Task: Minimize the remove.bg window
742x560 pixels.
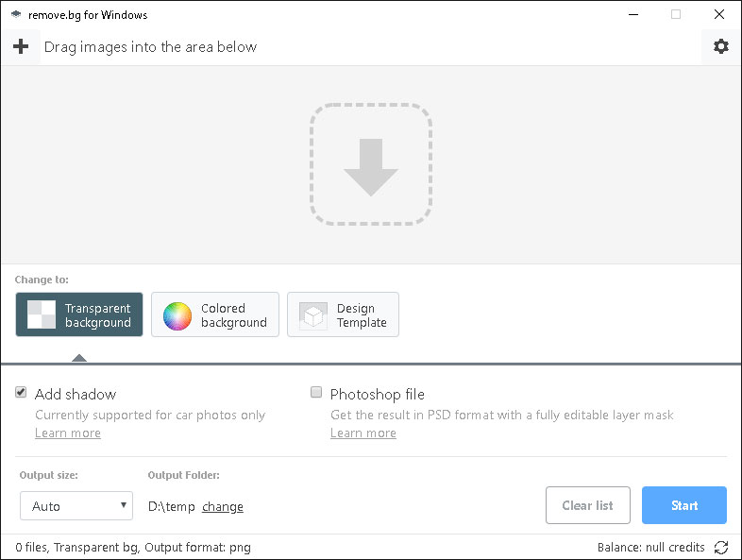Action: [633, 15]
